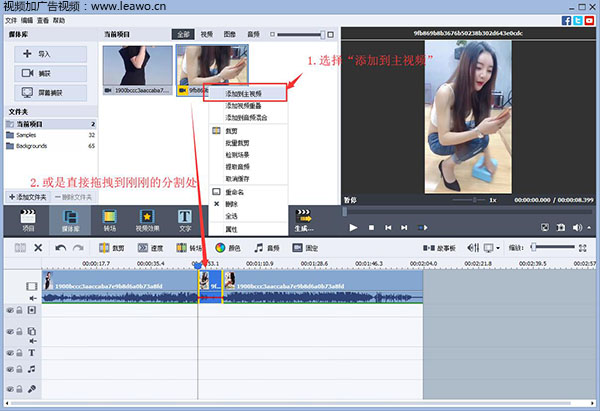Viewport: 600px width, 411px height.
Task: Open the 文字 (Text) T tab
Action: coord(185,220)
